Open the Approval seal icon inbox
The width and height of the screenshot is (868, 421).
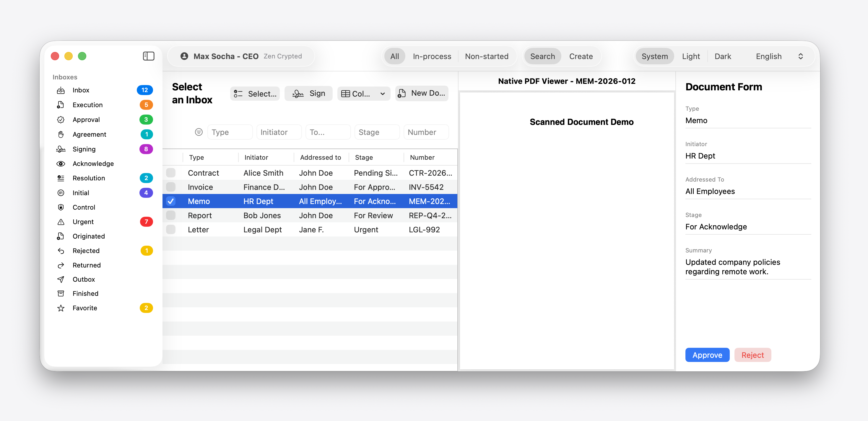click(x=61, y=120)
